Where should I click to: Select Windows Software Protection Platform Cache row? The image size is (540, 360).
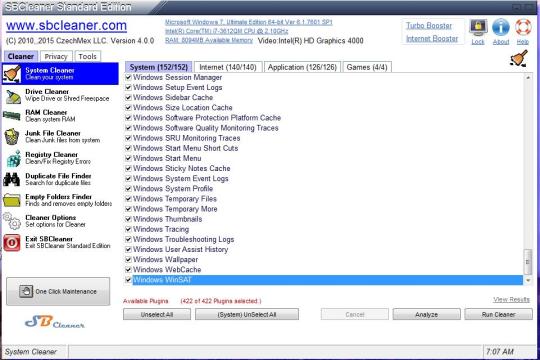tap(207, 118)
